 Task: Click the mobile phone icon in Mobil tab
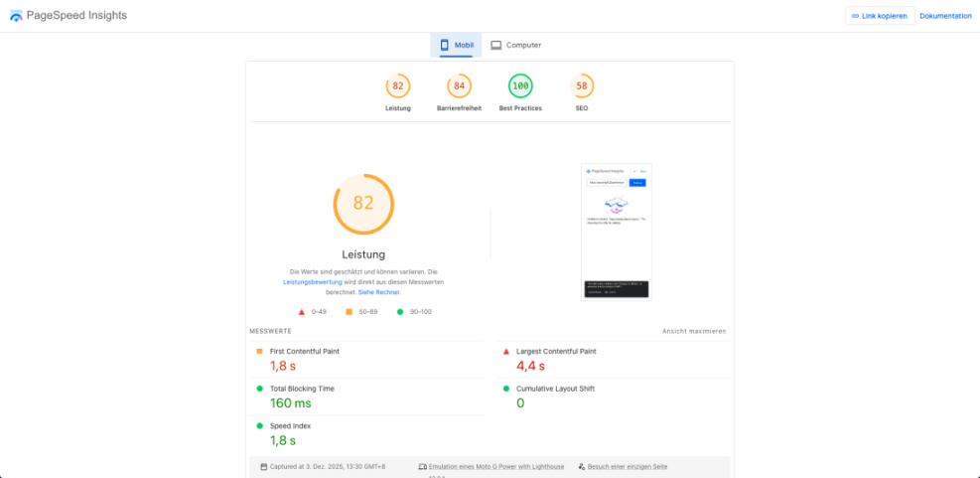pyautogui.click(x=445, y=45)
